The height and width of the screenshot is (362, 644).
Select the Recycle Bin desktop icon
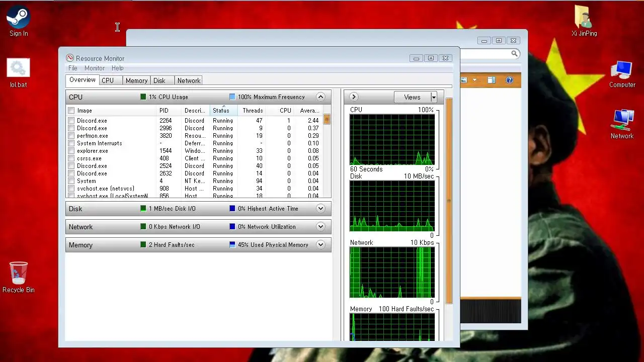(19, 277)
